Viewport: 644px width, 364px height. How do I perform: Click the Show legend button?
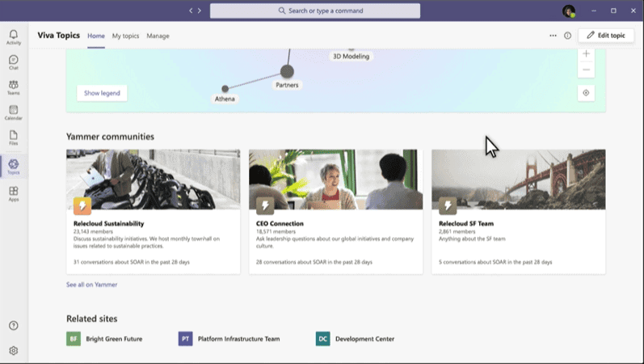[102, 93]
